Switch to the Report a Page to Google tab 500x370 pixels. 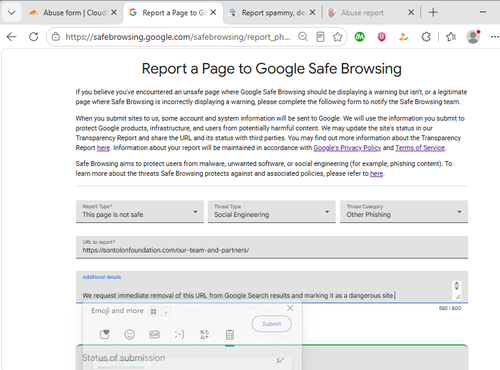pos(173,13)
